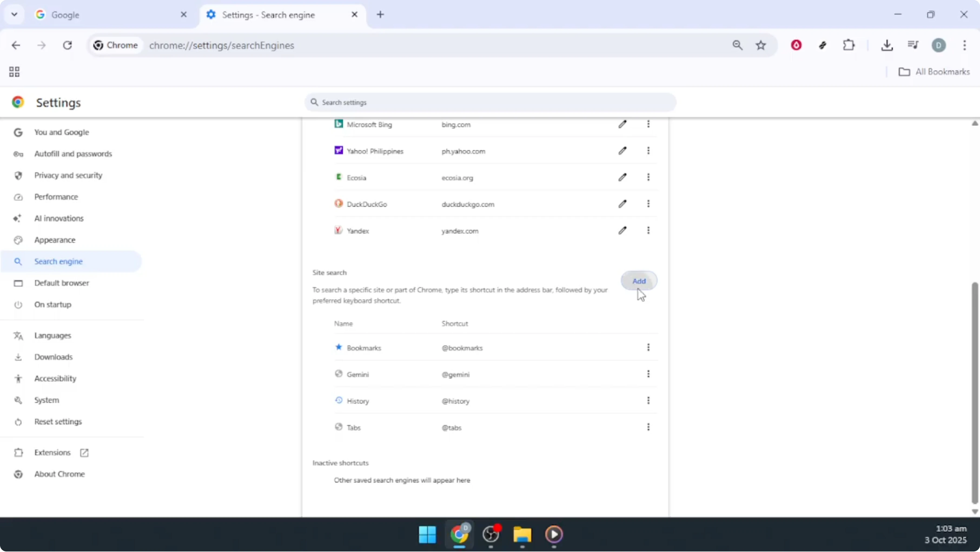
Task: Click the zoom magnifier icon in address bar
Action: tap(737, 45)
